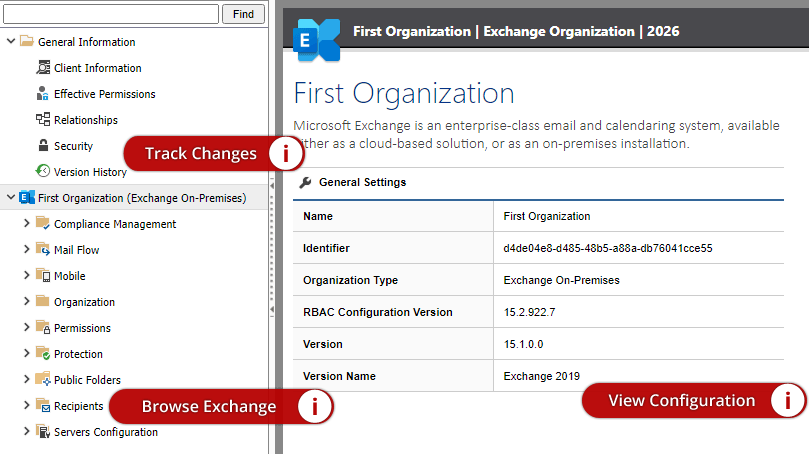Viewport: 809px width, 454px height.
Task: Click the Exchange icon beside First Organization
Action: click(x=27, y=197)
